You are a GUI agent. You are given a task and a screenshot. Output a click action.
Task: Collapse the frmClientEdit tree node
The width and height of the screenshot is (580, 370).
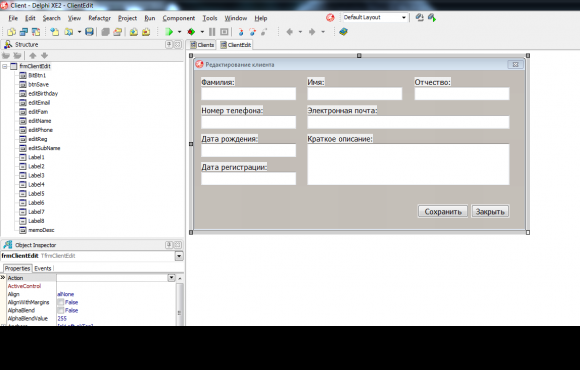[x=5, y=67]
